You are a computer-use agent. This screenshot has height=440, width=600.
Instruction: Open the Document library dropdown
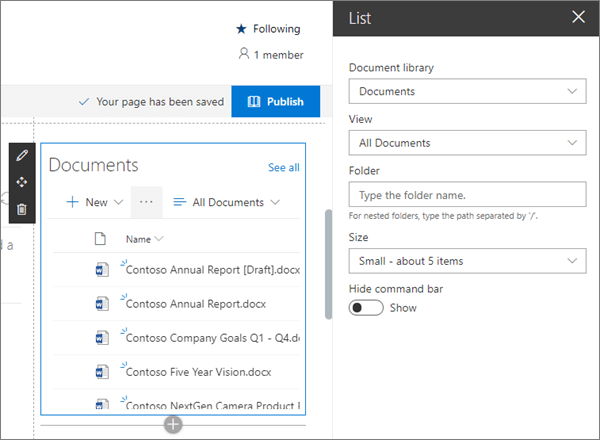coord(467,92)
